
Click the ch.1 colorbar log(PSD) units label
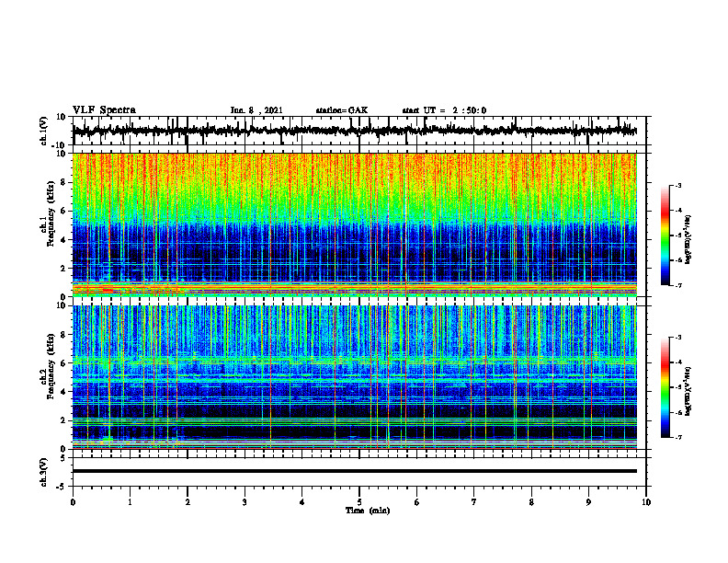click(688, 239)
